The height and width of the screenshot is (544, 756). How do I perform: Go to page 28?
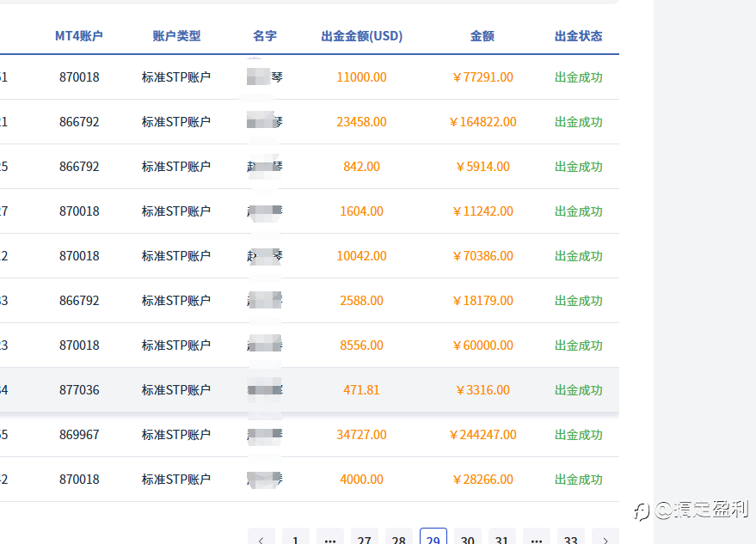pyautogui.click(x=399, y=539)
